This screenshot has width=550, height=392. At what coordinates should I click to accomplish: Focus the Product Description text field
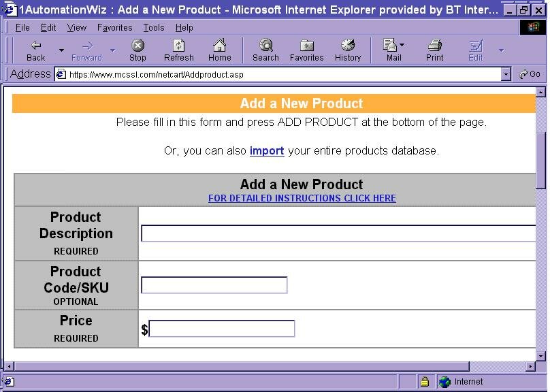[x=338, y=233]
